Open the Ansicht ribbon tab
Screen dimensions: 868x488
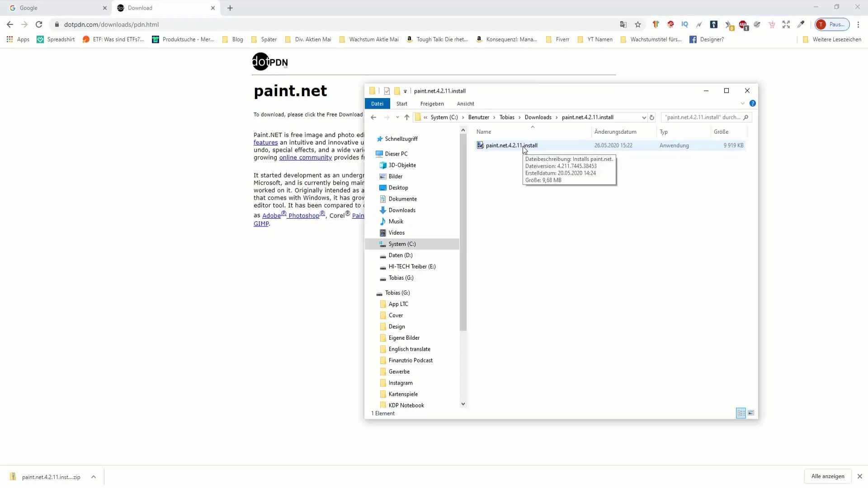(466, 104)
